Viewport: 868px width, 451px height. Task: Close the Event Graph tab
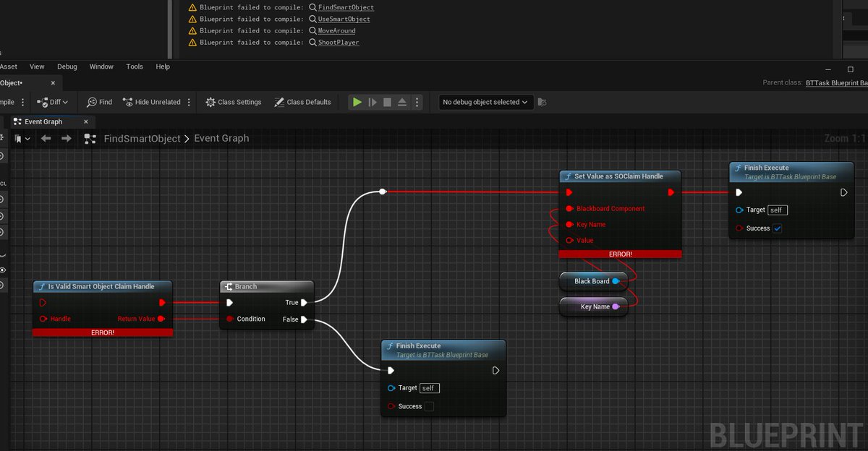point(85,121)
